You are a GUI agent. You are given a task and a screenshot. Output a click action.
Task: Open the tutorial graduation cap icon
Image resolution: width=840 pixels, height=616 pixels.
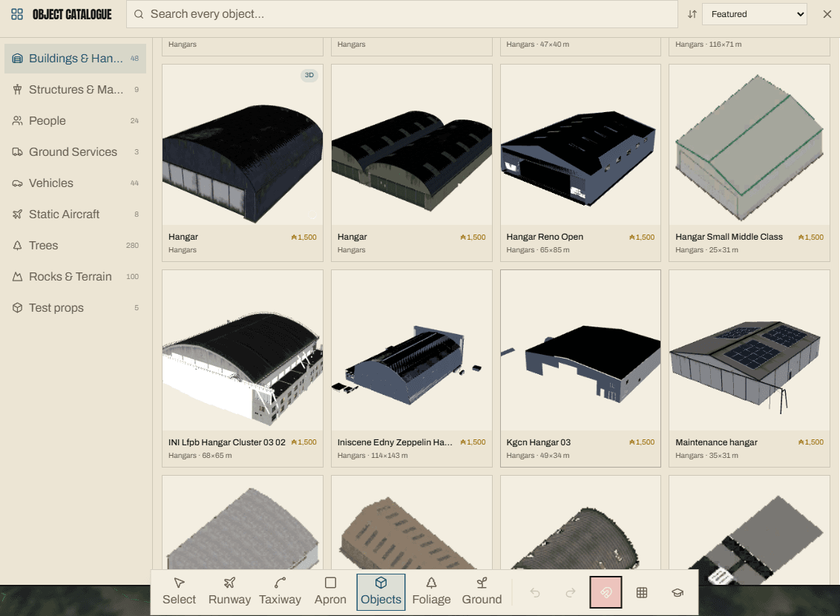pyautogui.click(x=677, y=592)
